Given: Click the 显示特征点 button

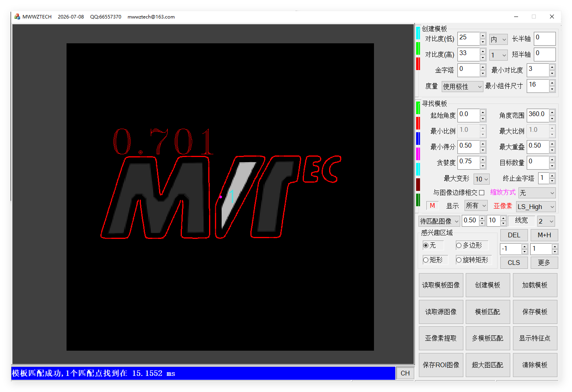Looking at the screenshot, I should pyautogui.click(x=535, y=338).
